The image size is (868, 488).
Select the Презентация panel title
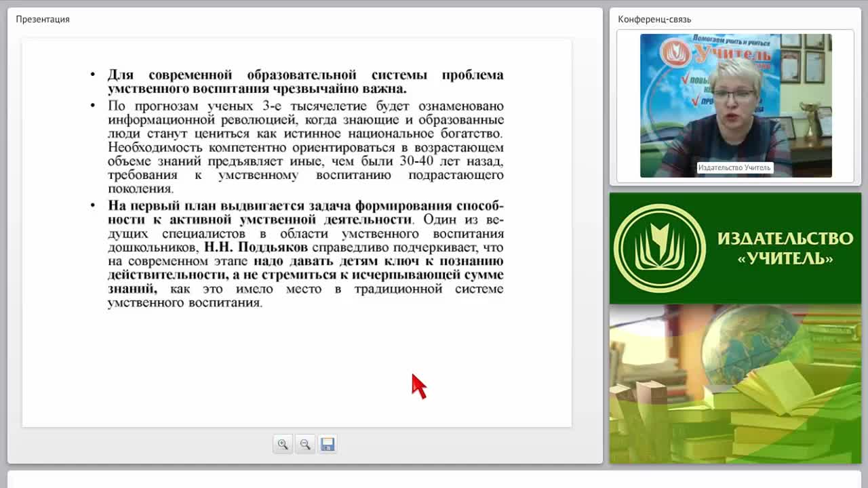click(x=43, y=19)
